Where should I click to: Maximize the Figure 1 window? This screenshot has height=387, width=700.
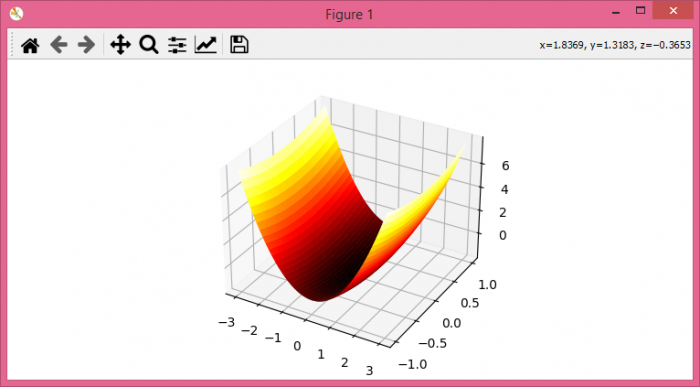pyautogui.click(x=641, y=11)
